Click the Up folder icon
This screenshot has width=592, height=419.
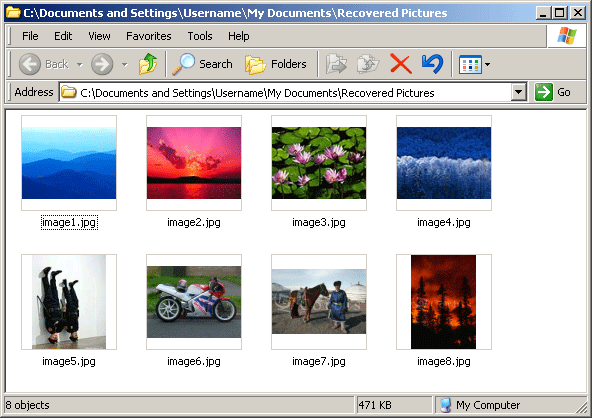click(x=148, y=64)
